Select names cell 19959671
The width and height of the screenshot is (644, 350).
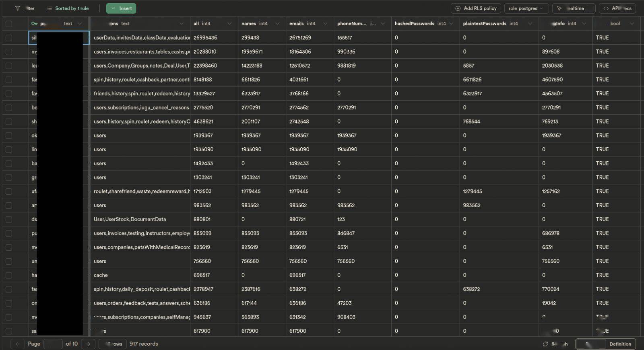262,52
